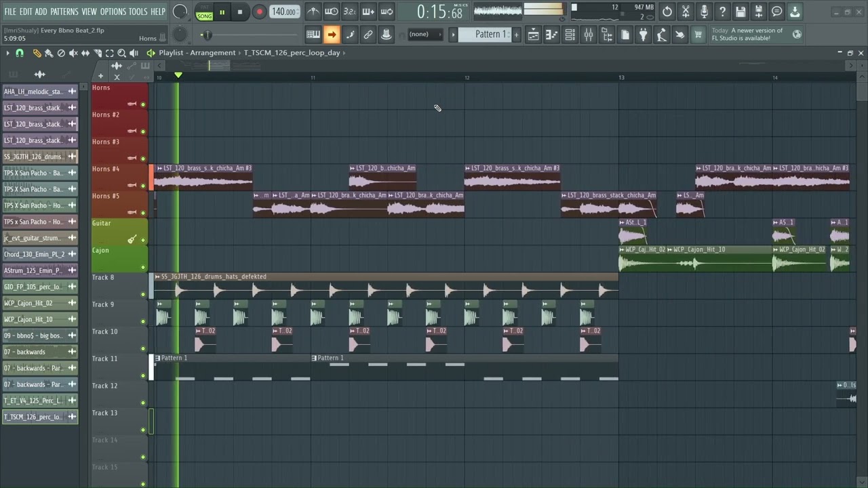
Task: Open the content library cart icon
Action: [x=698, y=35]
